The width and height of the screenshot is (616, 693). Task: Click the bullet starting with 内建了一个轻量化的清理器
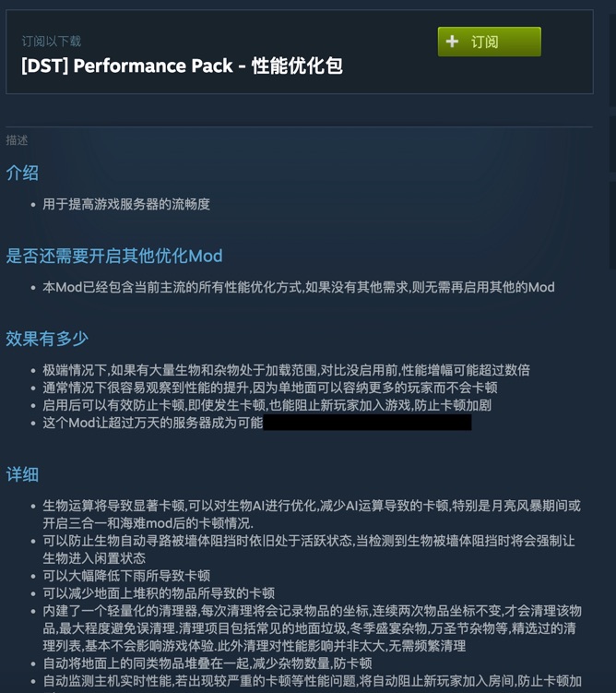(312, 628)
